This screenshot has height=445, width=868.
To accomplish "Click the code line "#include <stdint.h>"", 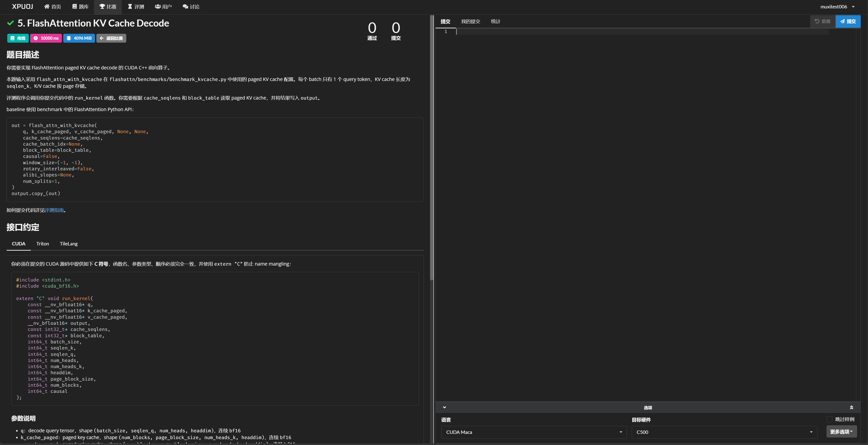I will point(43,280).
